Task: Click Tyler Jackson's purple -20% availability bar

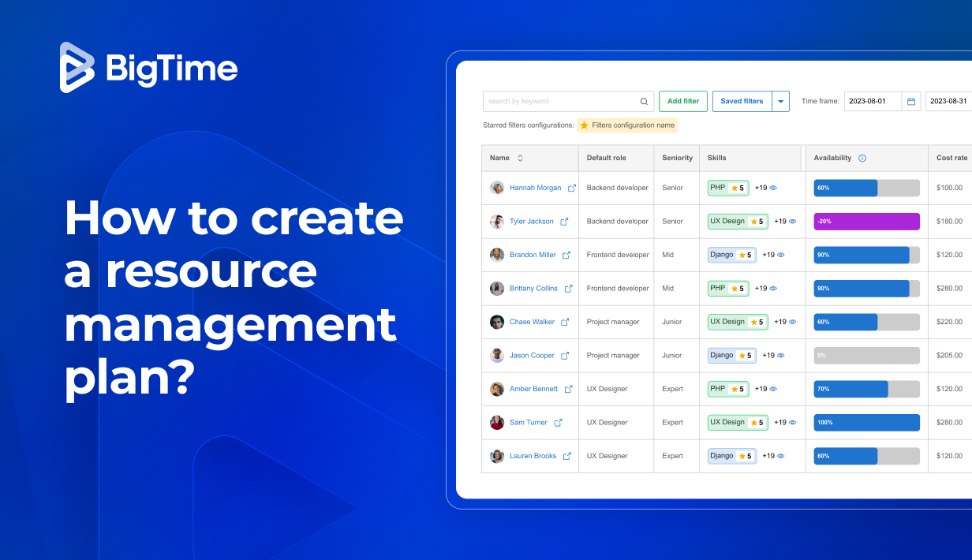Action: [867, 222]
